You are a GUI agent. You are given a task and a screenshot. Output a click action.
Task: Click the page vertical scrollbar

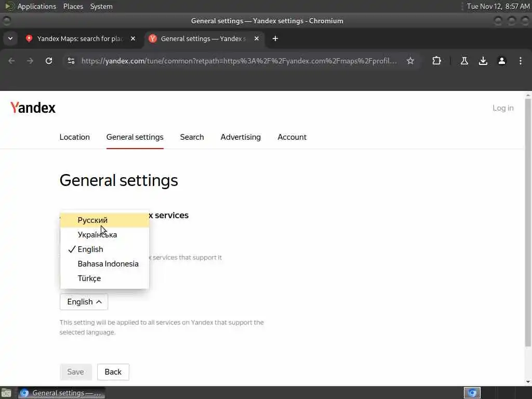click(x=528, y=222)
